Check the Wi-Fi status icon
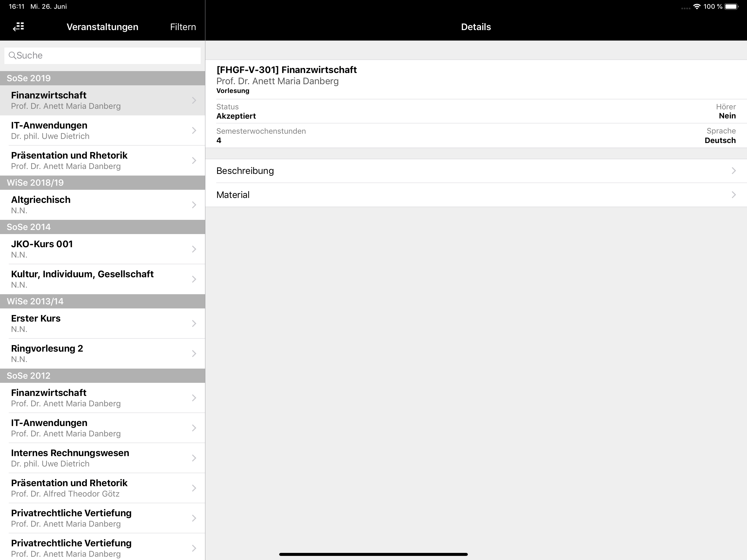 (696, 6)
